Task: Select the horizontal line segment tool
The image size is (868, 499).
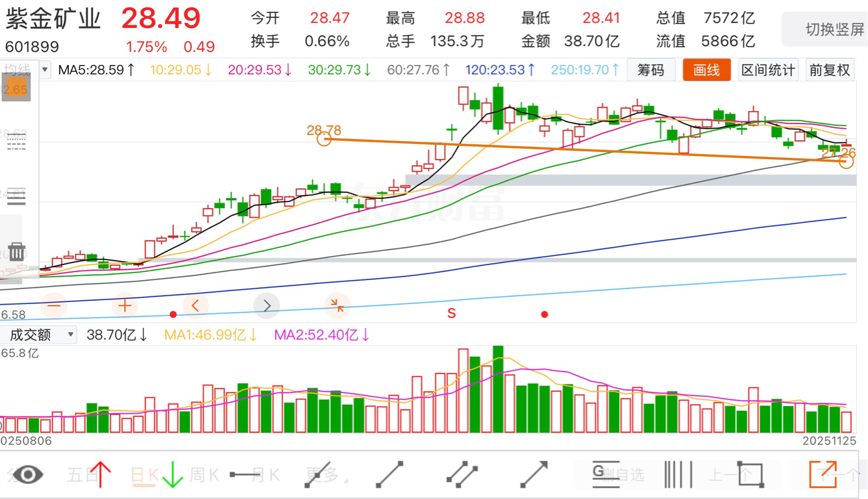Action: (245, 474)
